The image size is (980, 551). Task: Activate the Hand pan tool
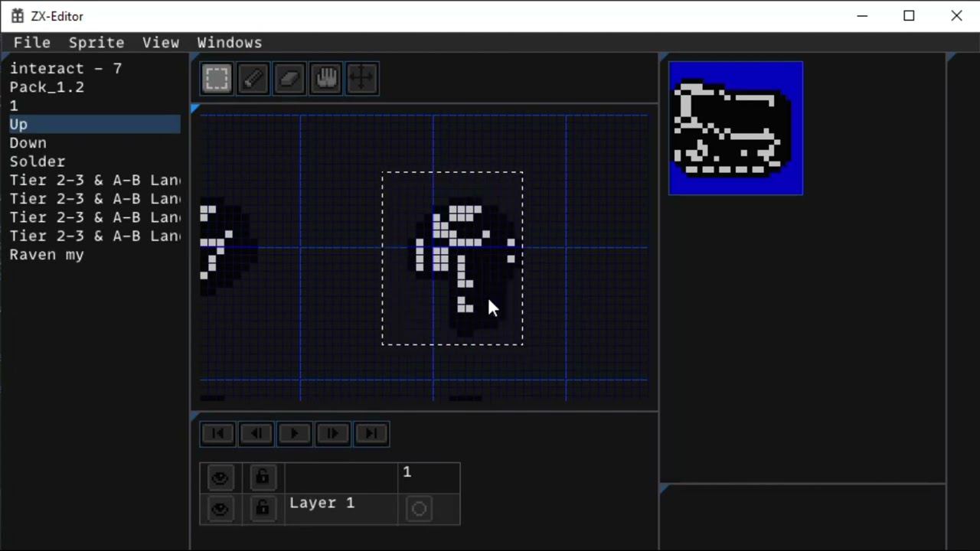(x=326, y=78)
